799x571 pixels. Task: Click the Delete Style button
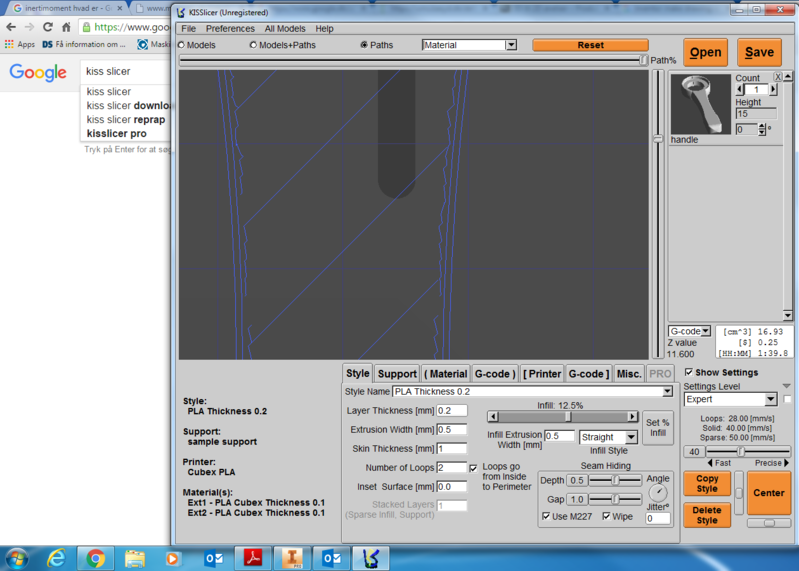[707, 515]
